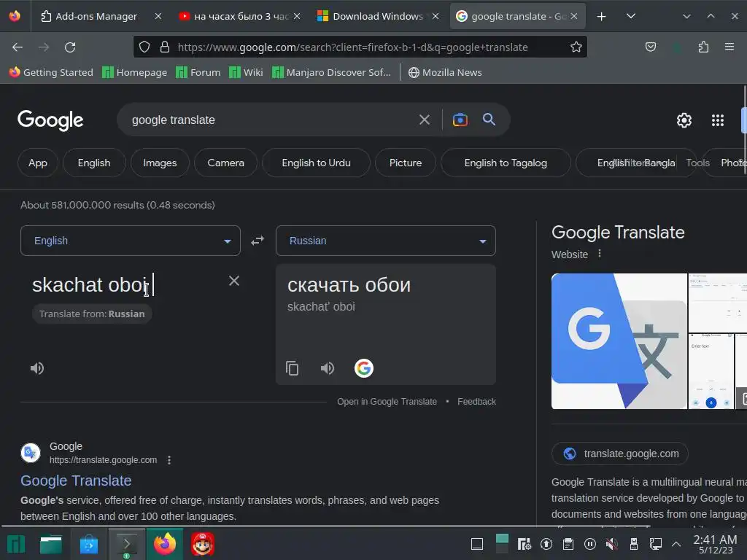Clear the translation source text
The width and height of the screenshot is (747, 560).
pos(234,281)
